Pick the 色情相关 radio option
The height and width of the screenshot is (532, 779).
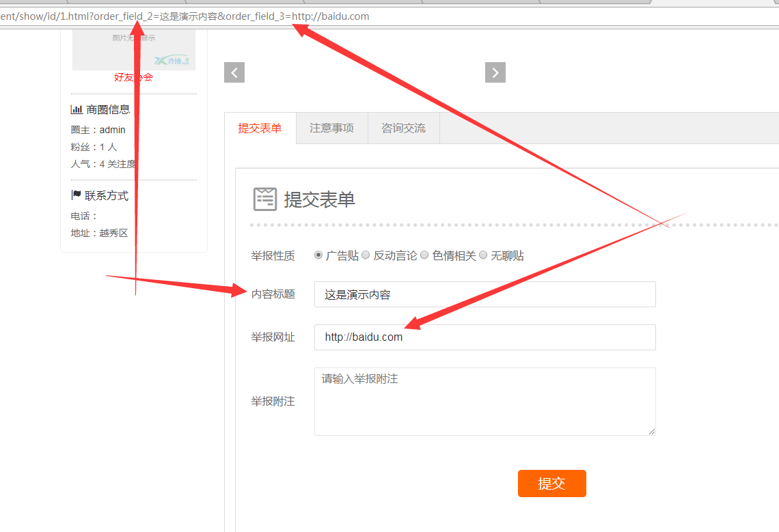pos(424,255)
